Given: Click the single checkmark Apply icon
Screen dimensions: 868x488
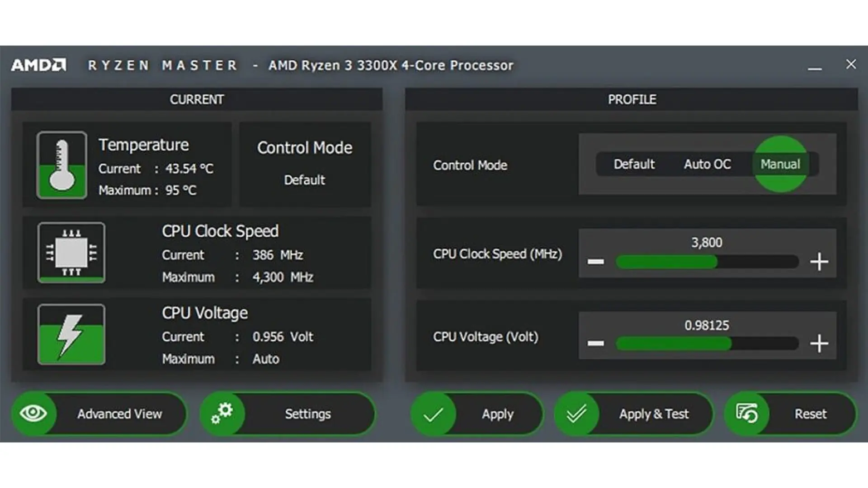Looking at the screenshot, I should (433, 414).
